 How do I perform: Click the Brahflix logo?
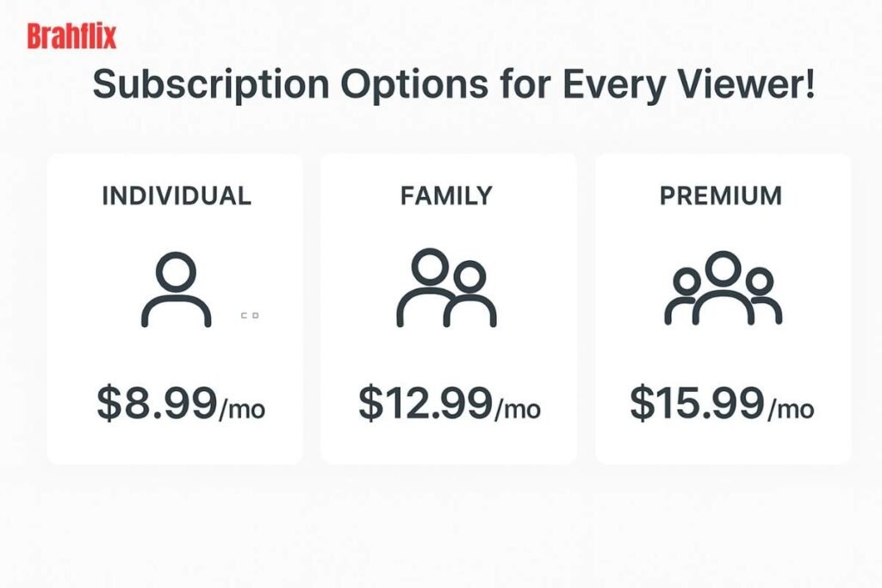point(71,37)
